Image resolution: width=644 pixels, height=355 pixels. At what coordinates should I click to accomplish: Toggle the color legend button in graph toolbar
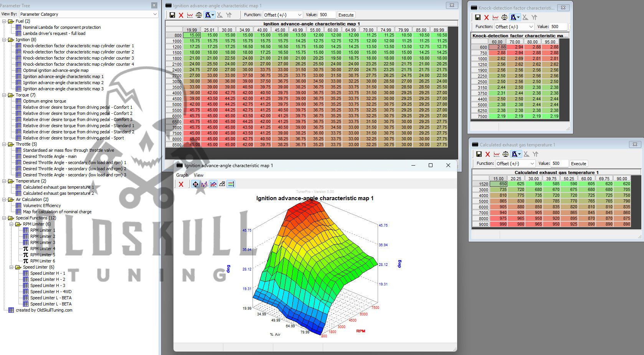pyautogui.click(x=231, y=184)
